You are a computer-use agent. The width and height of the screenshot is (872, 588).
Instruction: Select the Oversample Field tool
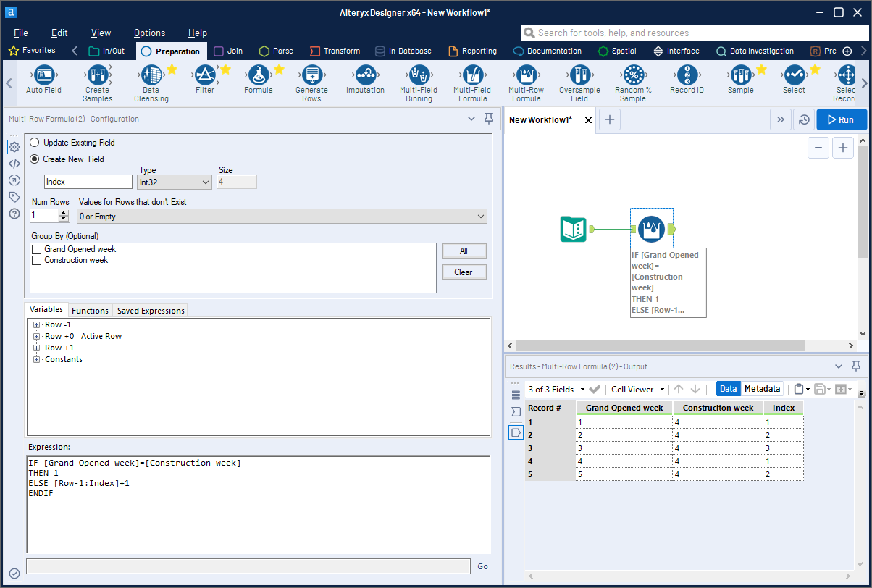(x=579, y=77)
